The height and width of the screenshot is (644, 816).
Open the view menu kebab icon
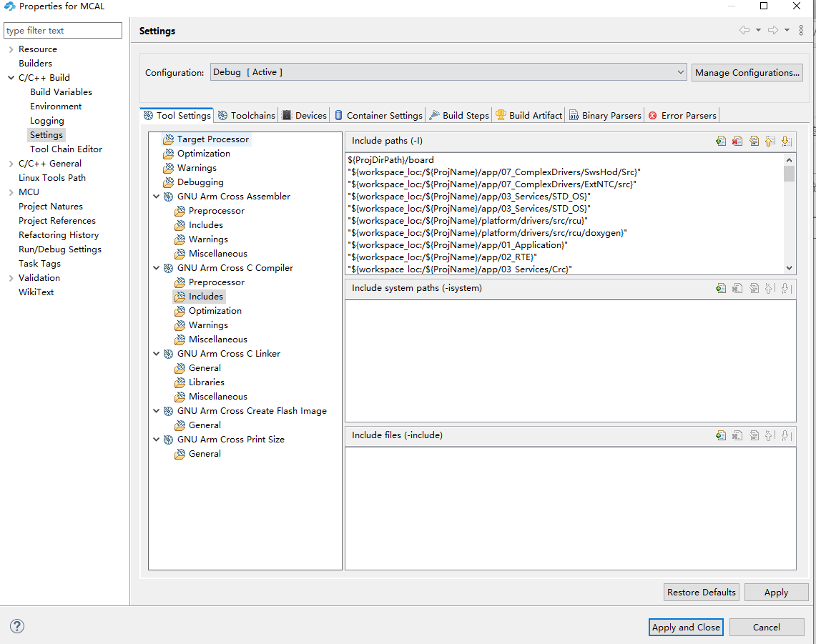pyautogui.click(x=801, y=30)
